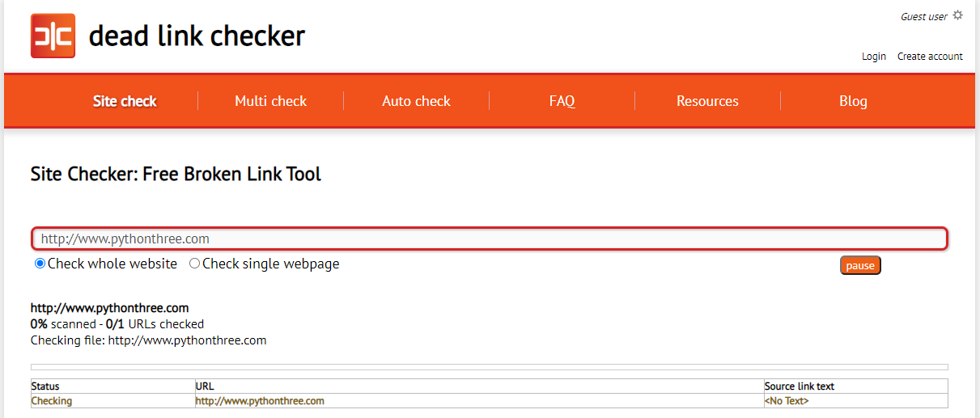The image size is (980, 418).
Task: Click the Guest user label
Action: [x=924, y=16]
